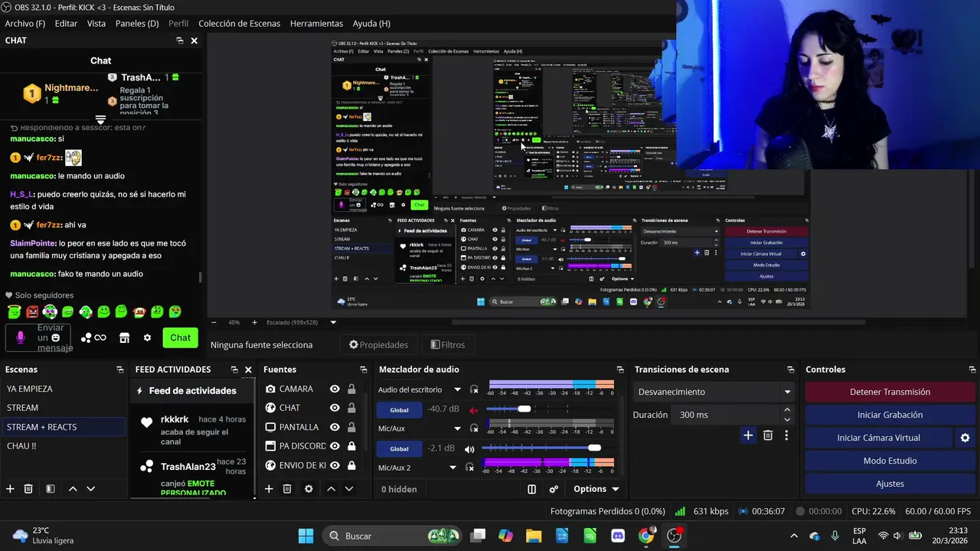Open the audio mixer Options dropdown
Screen dimensions: 980x551
click(596, 489)
